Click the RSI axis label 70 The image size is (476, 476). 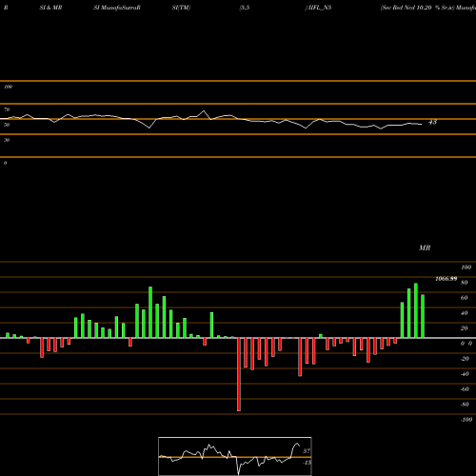[x=7, y=109]
